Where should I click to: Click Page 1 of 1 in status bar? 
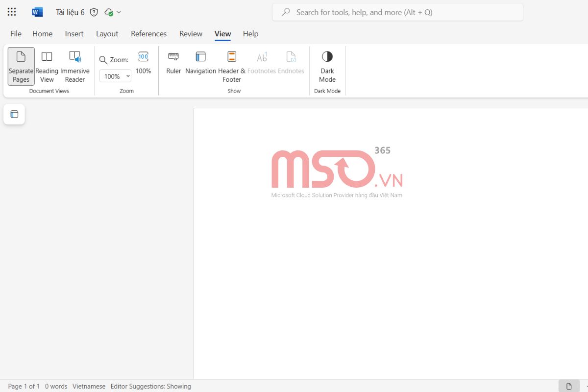click(x=24, y=386)
